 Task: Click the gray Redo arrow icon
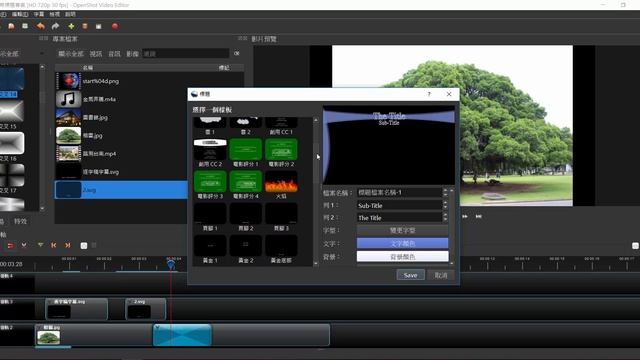pos(56,26)
